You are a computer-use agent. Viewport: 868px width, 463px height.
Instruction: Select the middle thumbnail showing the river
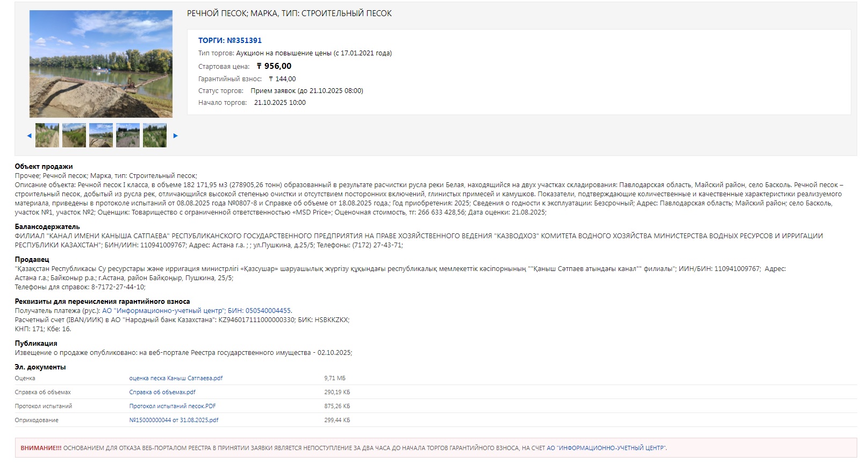pos(101,136)
